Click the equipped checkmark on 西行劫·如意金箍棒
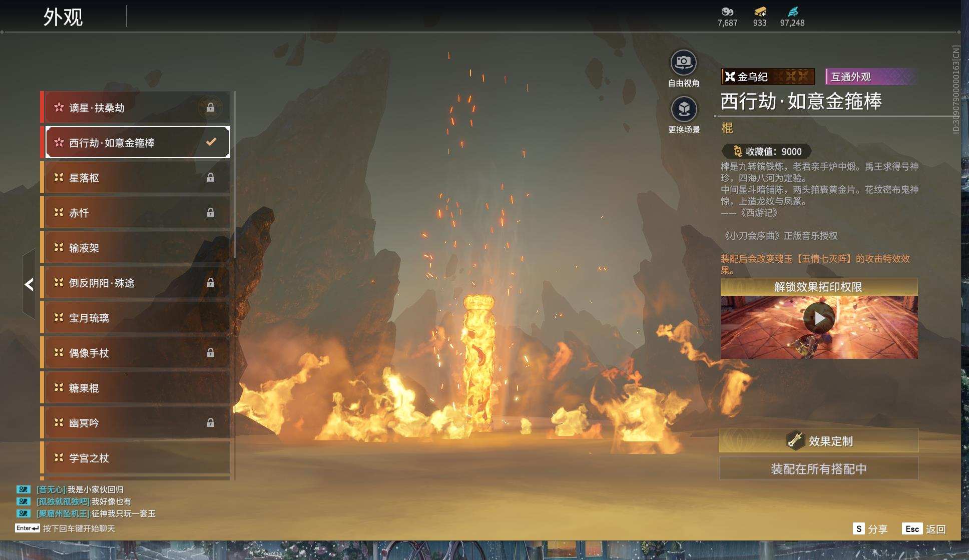Screen dimensions: 969x560 click(211, 142)
